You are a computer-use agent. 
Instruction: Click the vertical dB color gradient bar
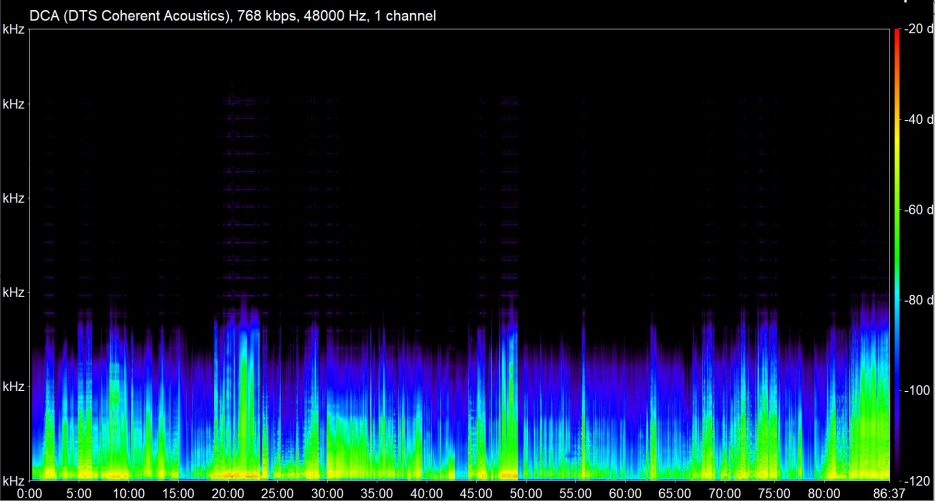click(896, 255)
